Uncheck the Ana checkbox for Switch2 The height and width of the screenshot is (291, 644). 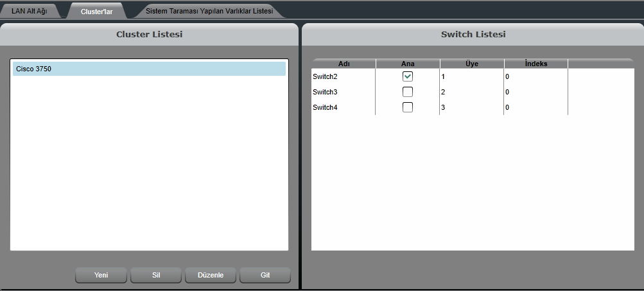point(408,76)
